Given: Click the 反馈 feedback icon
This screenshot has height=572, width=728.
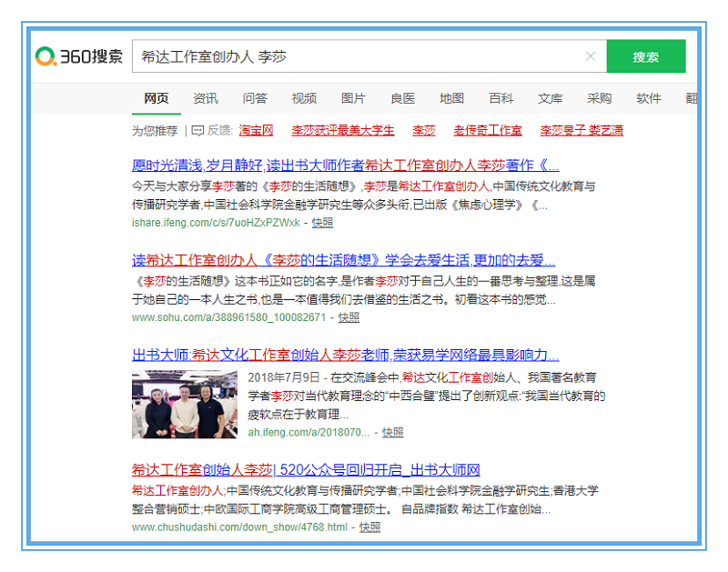Looking at the screenshot, I should coord(197,131).
